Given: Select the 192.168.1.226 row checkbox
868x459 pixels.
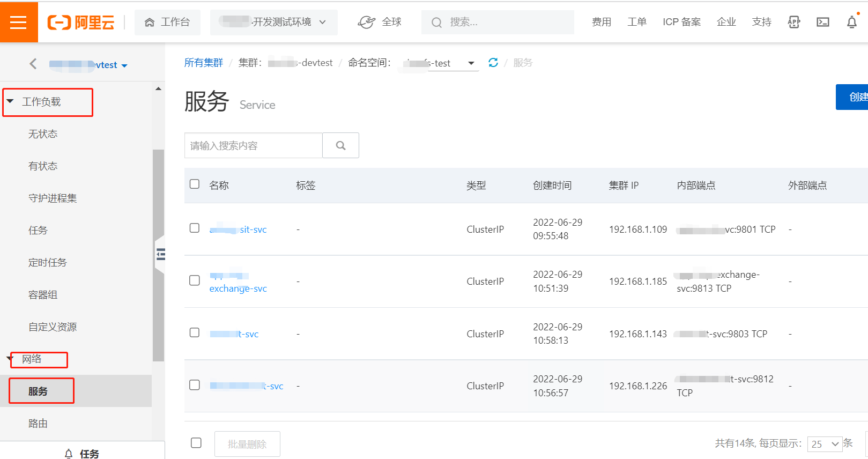Looking at the screenshot, I should pos(195,385).
